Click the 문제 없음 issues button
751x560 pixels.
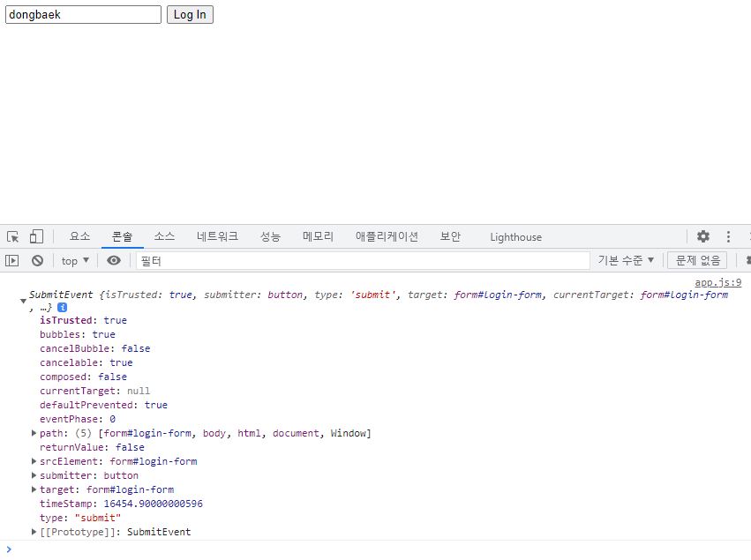pyautogui.click(x=697, y=260)
